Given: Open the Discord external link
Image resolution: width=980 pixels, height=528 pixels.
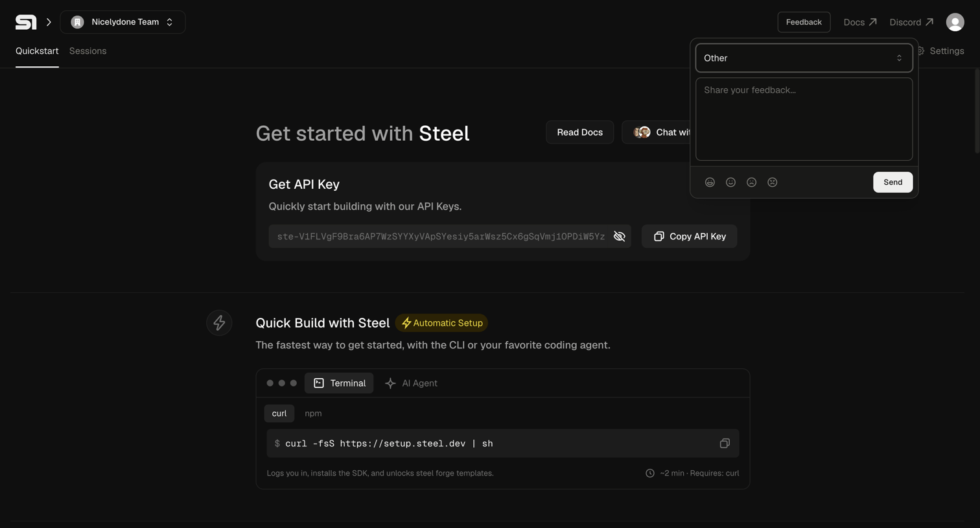Looking at the screenshot, I should click(x=911, y=22).
